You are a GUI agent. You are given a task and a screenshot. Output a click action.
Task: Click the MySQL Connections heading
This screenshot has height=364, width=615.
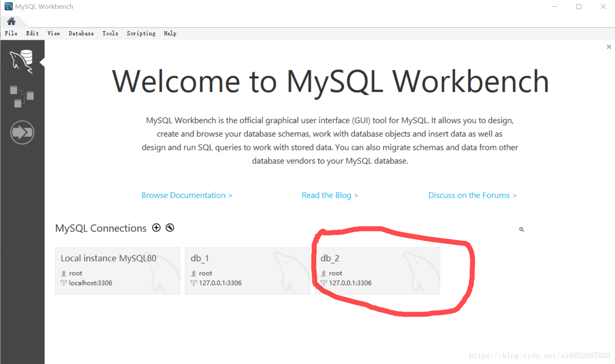tap(101, 228)
